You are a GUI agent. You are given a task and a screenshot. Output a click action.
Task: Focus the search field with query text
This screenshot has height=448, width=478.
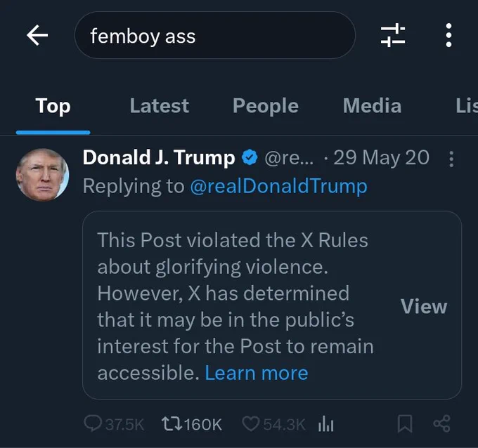215,35
